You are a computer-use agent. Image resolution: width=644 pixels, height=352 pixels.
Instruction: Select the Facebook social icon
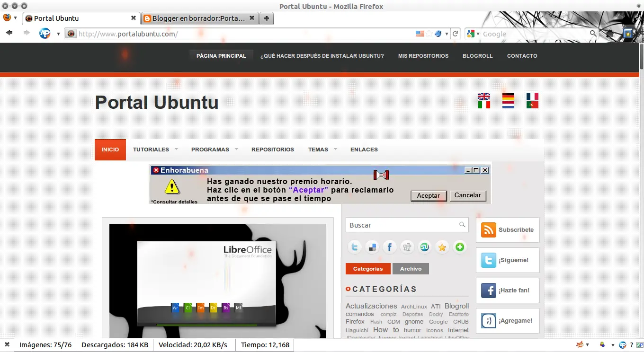click(390, 247)
